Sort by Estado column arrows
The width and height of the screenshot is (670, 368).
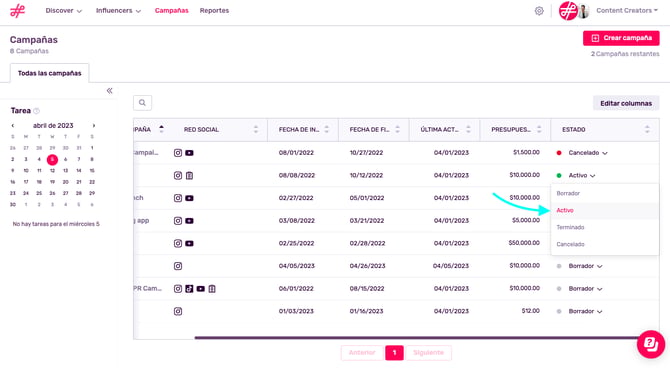[647, 130]
